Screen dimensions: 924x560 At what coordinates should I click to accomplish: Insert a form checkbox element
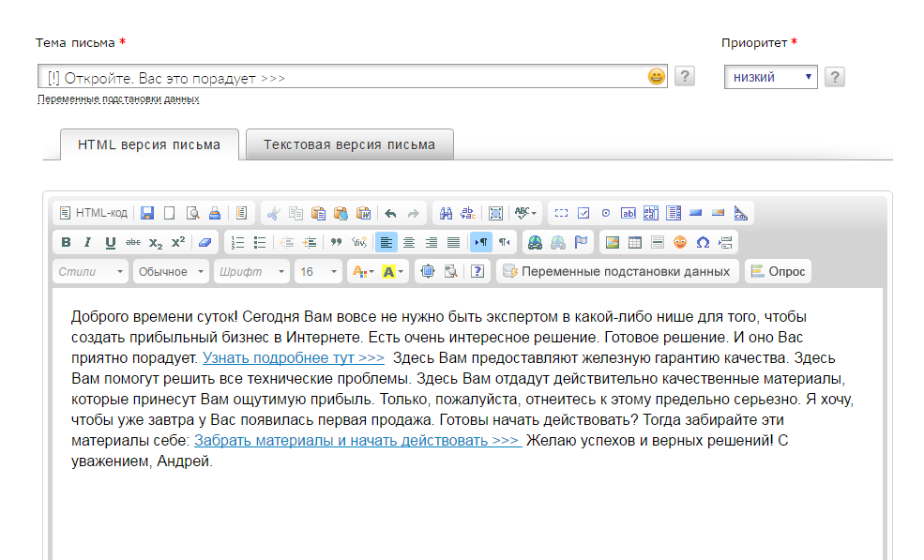coord(583,213)
